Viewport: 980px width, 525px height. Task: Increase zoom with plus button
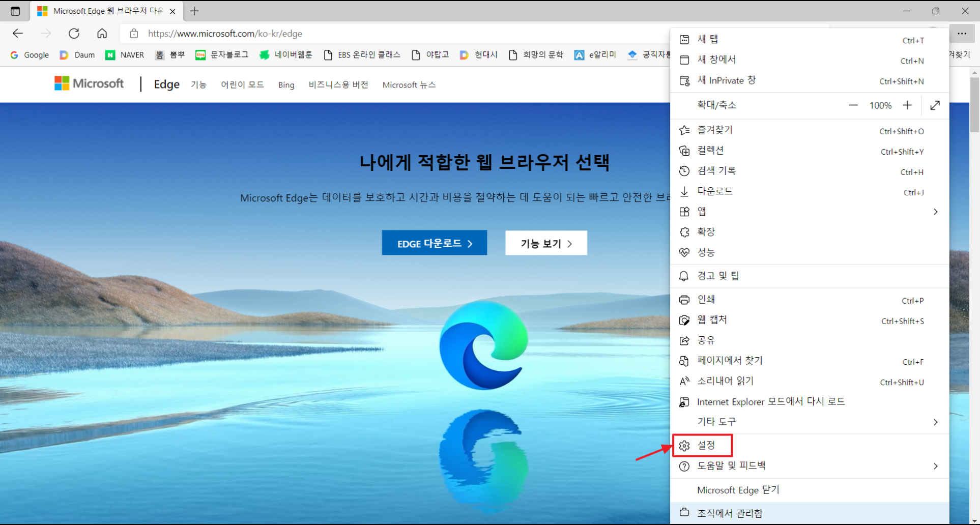907,105
